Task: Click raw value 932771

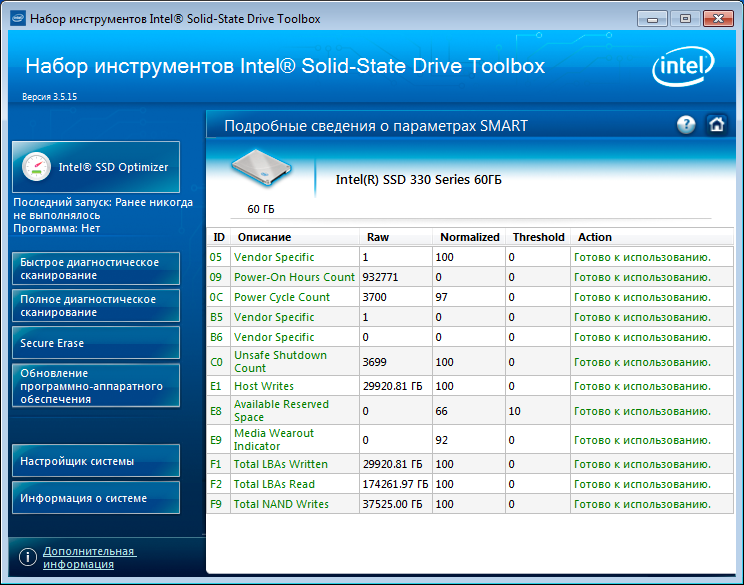Action: 380,277
